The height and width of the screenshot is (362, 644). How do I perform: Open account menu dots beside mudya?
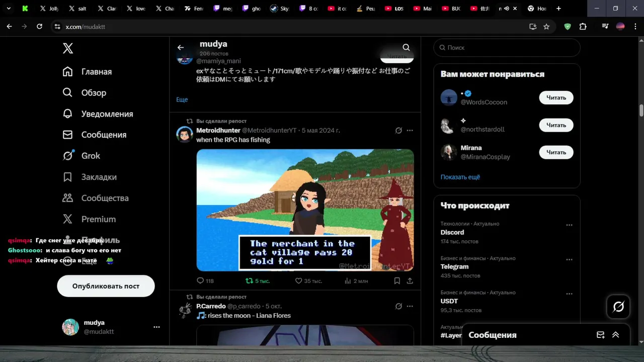coord(156,327)
